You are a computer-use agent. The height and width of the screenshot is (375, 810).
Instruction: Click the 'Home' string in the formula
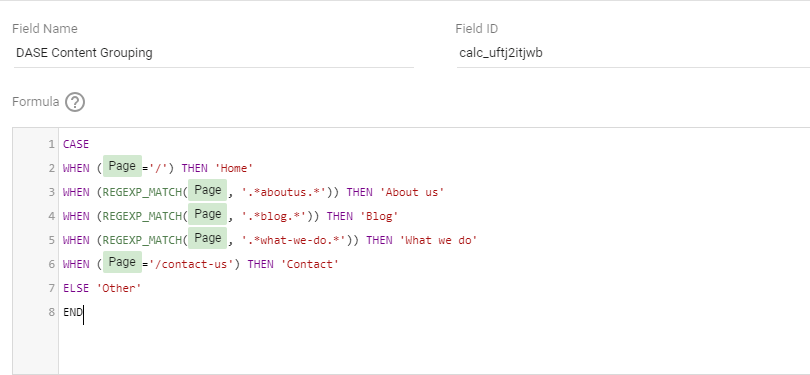coord(234,168)
